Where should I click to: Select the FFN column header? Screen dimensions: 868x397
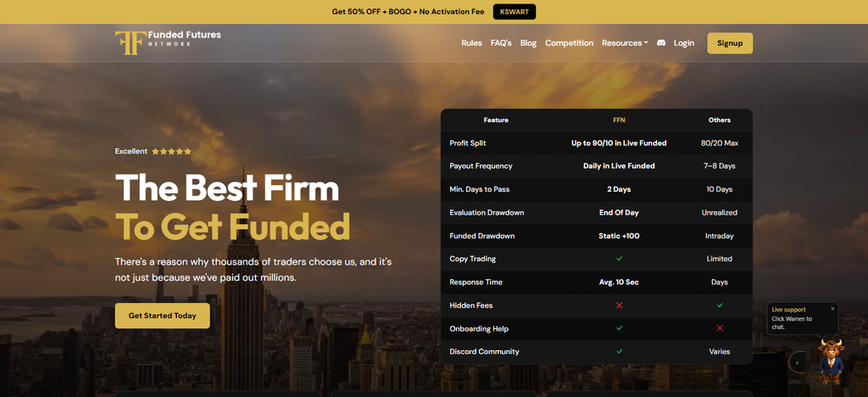619,120
